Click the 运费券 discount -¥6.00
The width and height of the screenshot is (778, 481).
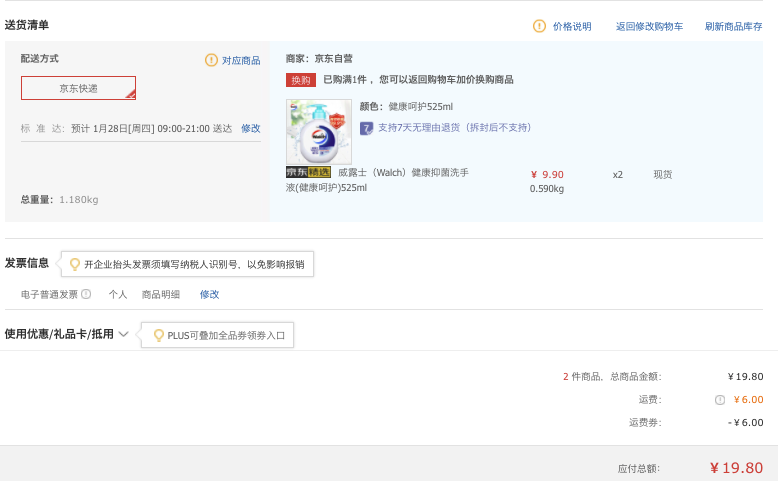(745, 422)
